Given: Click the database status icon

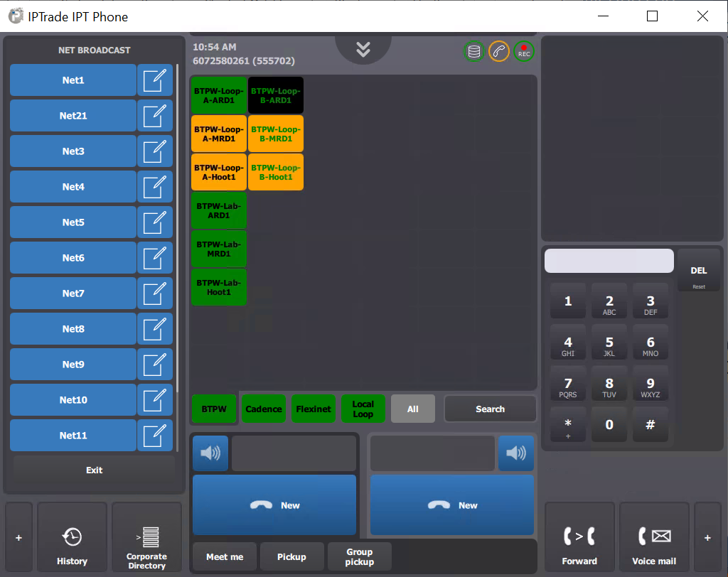Looking at the screenshot, I should coord(474,51).
